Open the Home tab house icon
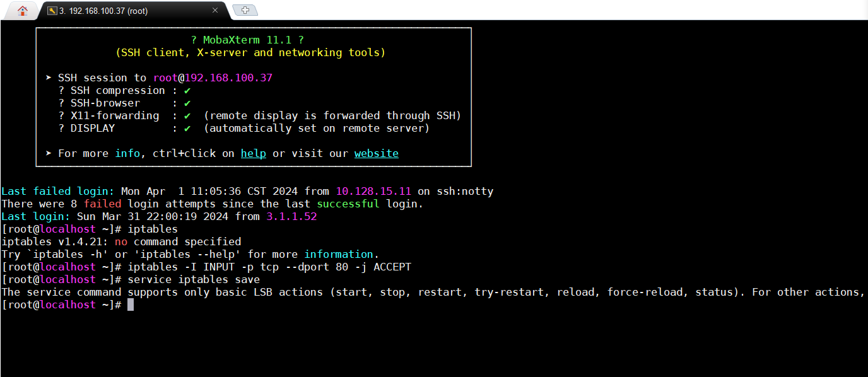The width and height of the screenshot is (868, 377). 23,10
